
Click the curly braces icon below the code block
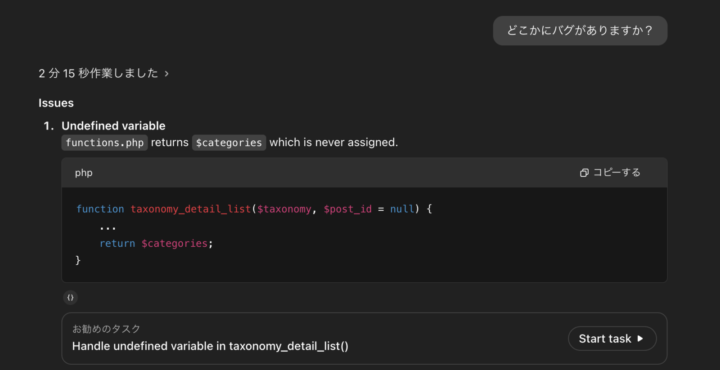click(x=70, y=297)
